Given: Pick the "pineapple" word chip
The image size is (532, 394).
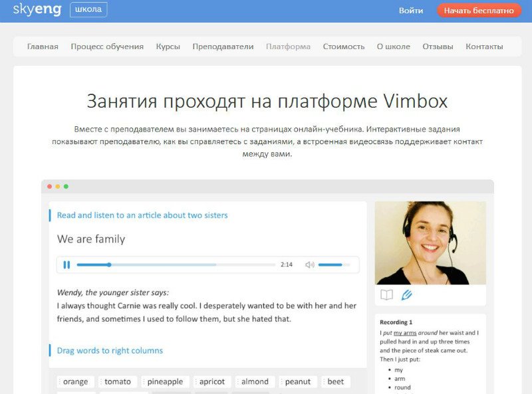Looking at the screenshot, I should 164,381.
